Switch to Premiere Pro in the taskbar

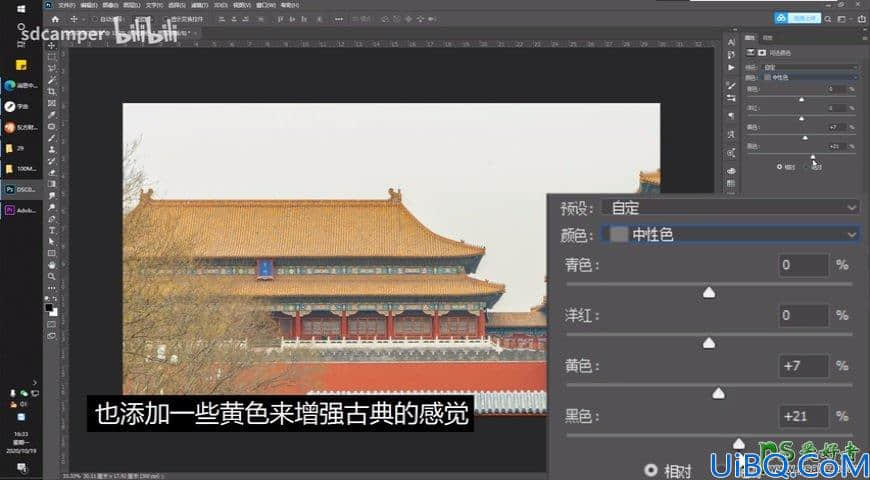pos(21,210)
